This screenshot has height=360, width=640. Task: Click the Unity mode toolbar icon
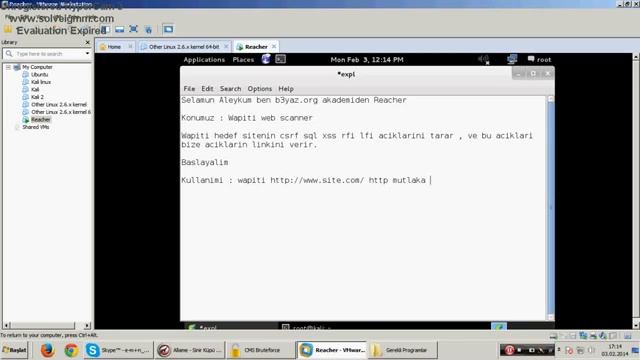click(x=148, y=29)
